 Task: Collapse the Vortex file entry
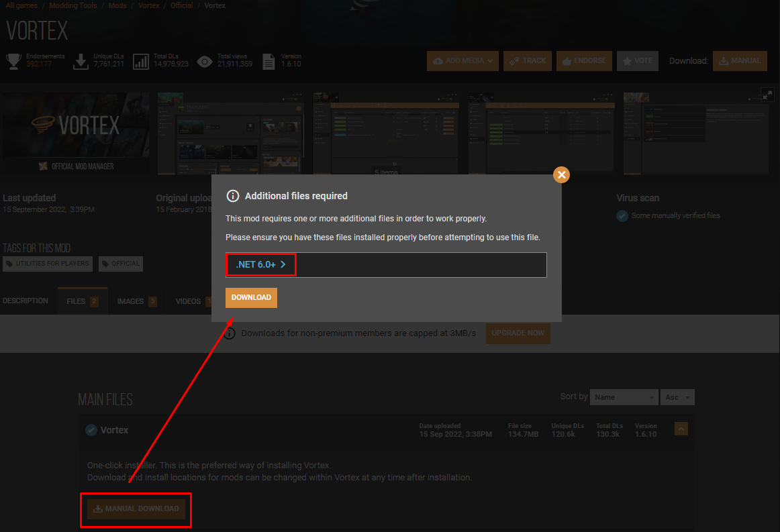(681, 429)
